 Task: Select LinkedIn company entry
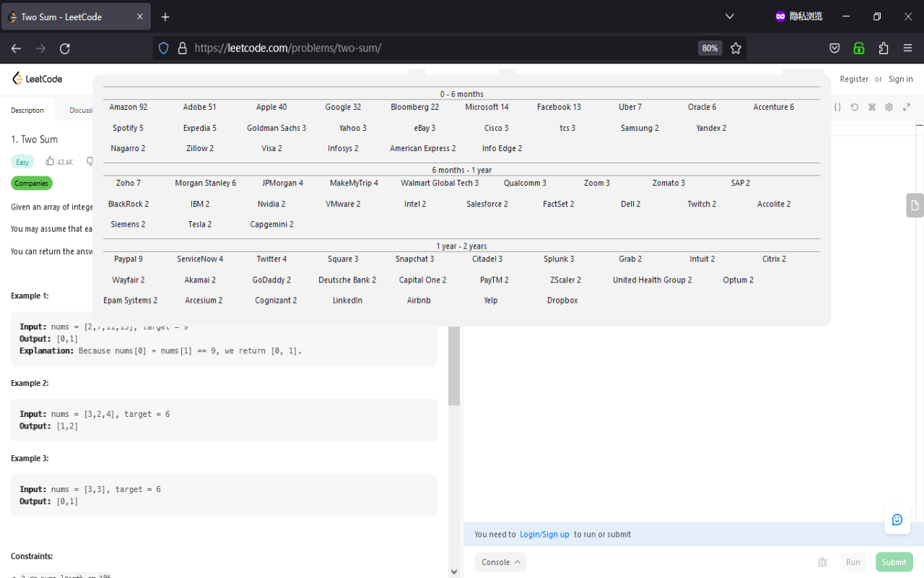[347, 300]
